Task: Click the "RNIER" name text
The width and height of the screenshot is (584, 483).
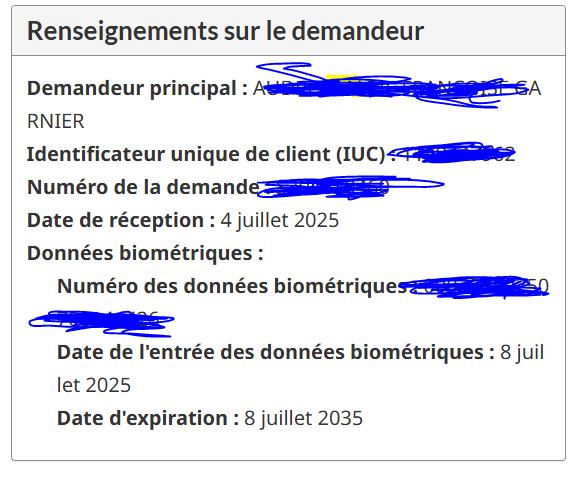Action: (56, 121)
